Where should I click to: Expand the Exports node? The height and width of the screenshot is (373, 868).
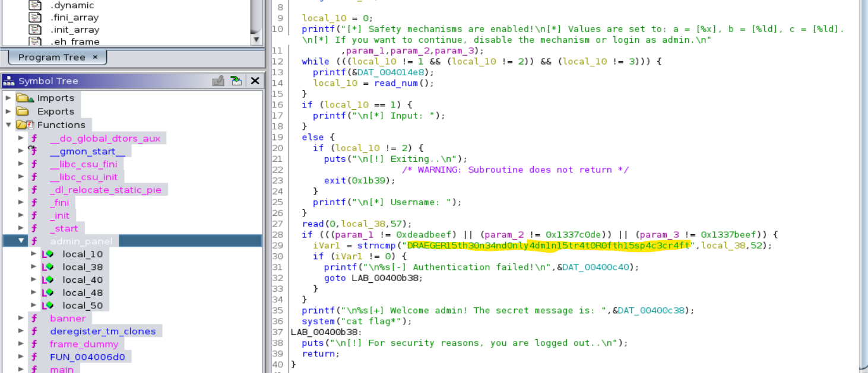click(x=8, y=111)
